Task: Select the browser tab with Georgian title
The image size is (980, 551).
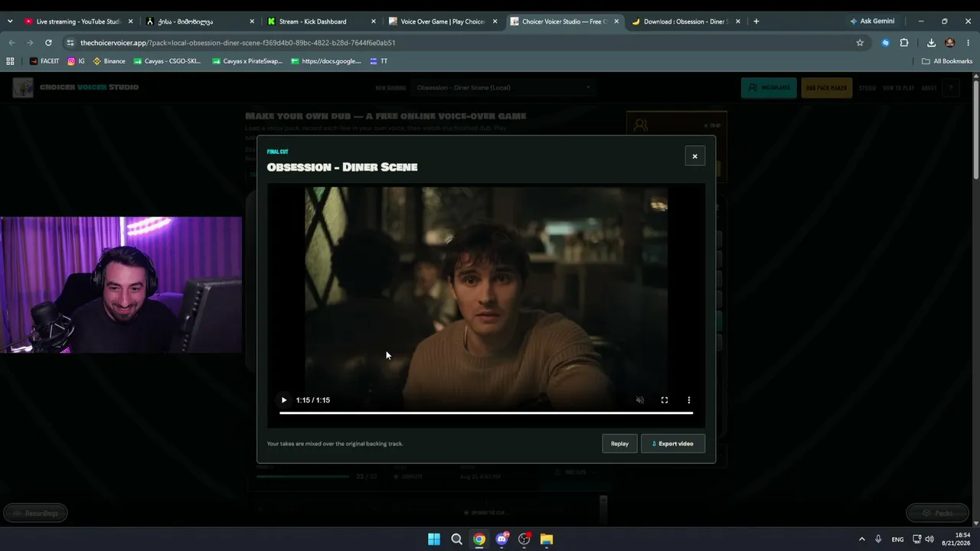Action: 201,21
